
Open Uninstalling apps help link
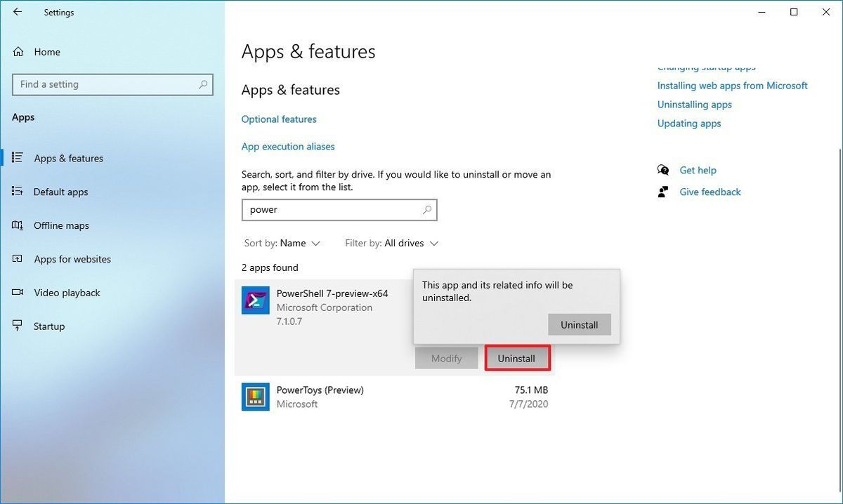tap(695, 105)
